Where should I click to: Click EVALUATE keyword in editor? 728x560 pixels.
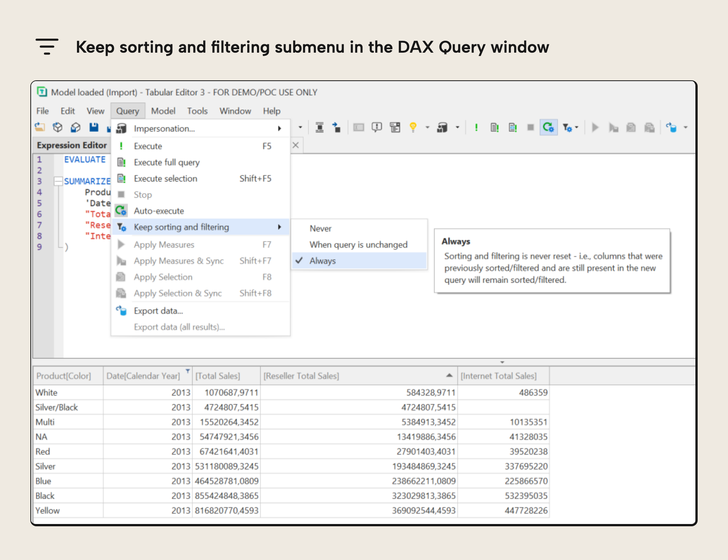(x=85, y=160)
